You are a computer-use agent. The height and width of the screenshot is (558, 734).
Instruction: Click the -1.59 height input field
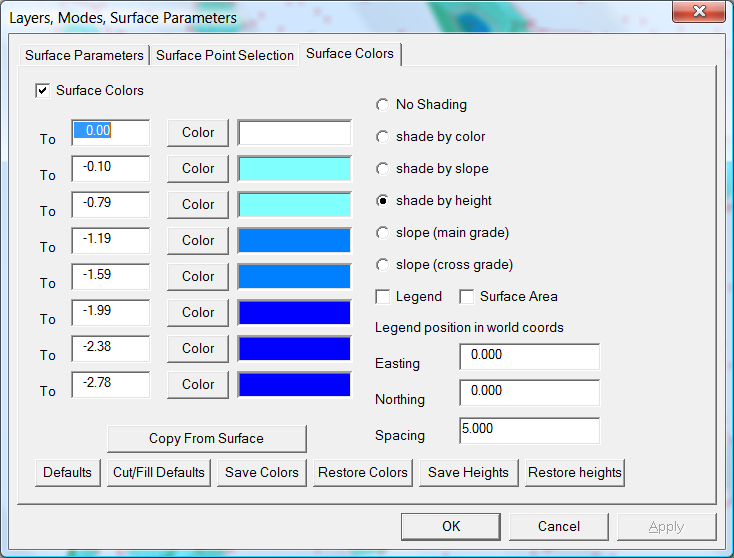(111, 277)
